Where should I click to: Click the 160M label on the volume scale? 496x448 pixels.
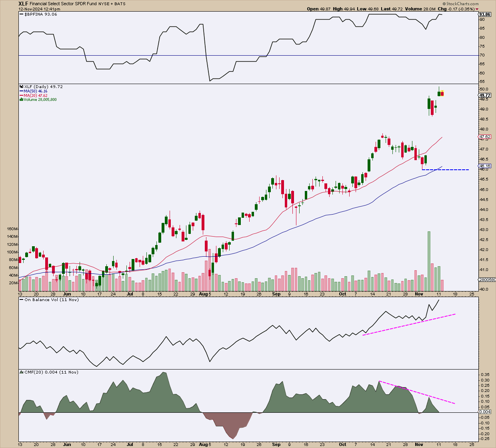[12, 229]
